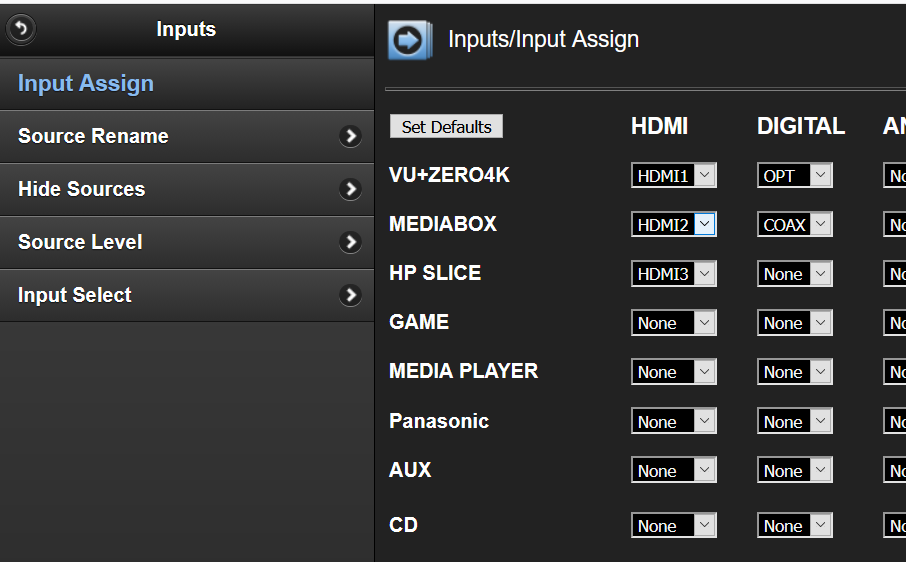Image resolution: width=906 pixels, height=562 pixels.
Task: Open the Source Rename menu entry
Action: (x=93, y=137)
